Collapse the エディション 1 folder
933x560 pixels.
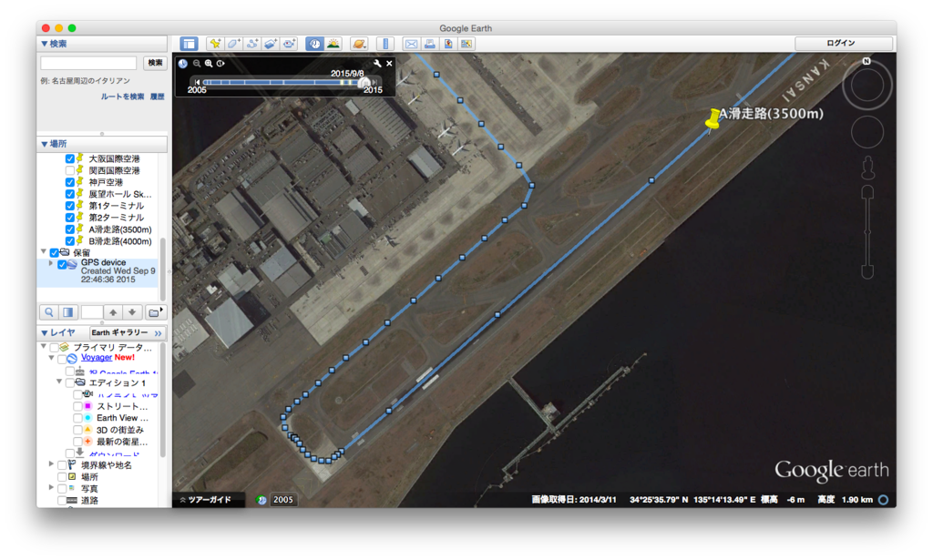click(59, 382)
